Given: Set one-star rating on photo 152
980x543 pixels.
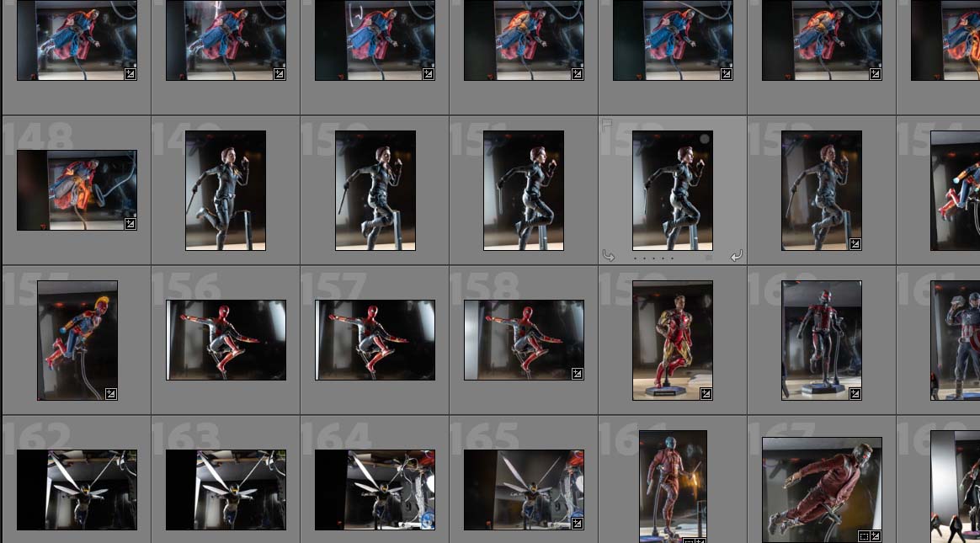Looking at the screenshot, I should tap(635, 258).
